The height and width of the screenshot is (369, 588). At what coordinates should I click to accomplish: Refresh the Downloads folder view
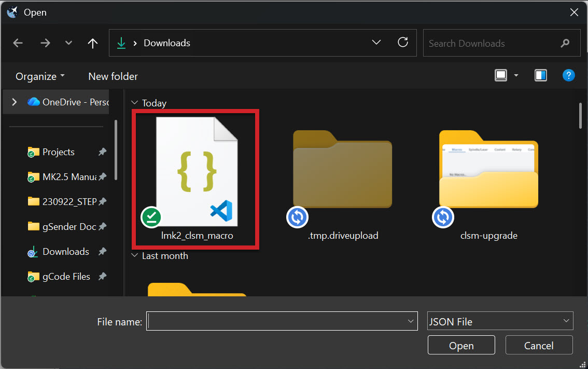(403, 43)
